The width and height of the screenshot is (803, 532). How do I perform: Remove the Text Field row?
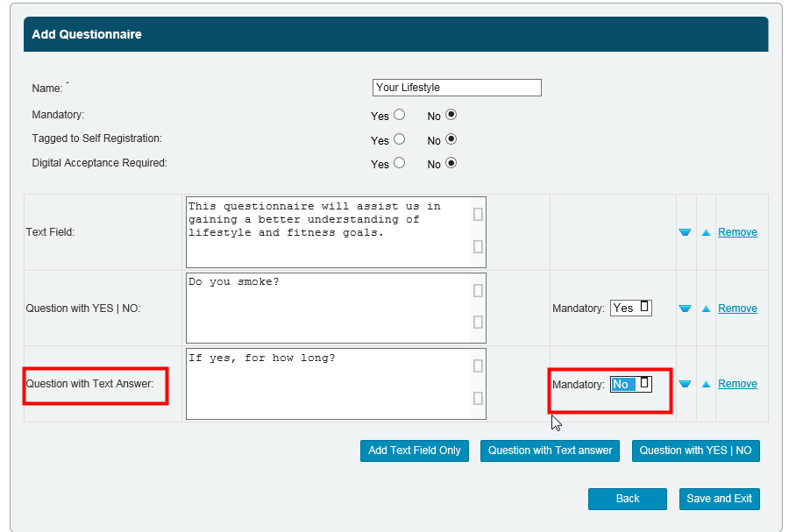click(737, 233)
